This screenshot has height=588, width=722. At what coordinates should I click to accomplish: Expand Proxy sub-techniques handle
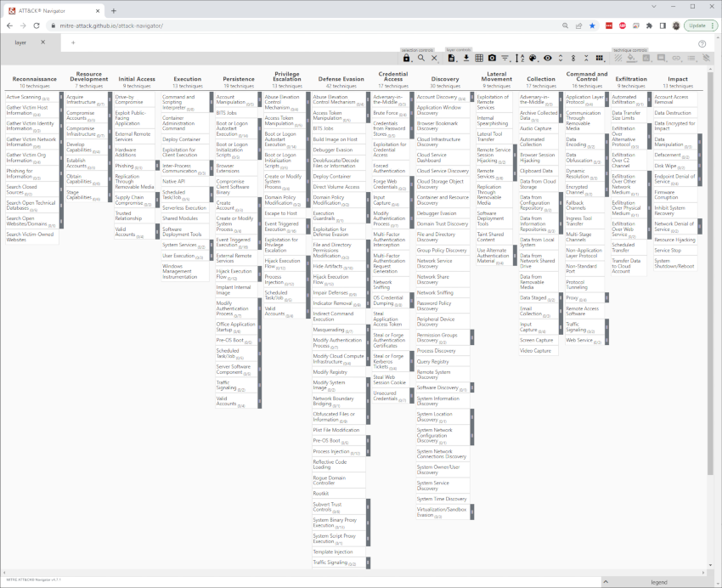pyautogui.click(x=606, y=298)
